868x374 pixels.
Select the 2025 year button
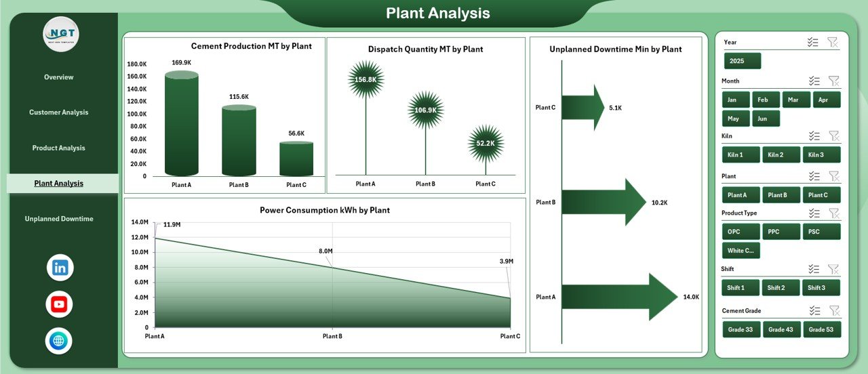tap(742, 61)
